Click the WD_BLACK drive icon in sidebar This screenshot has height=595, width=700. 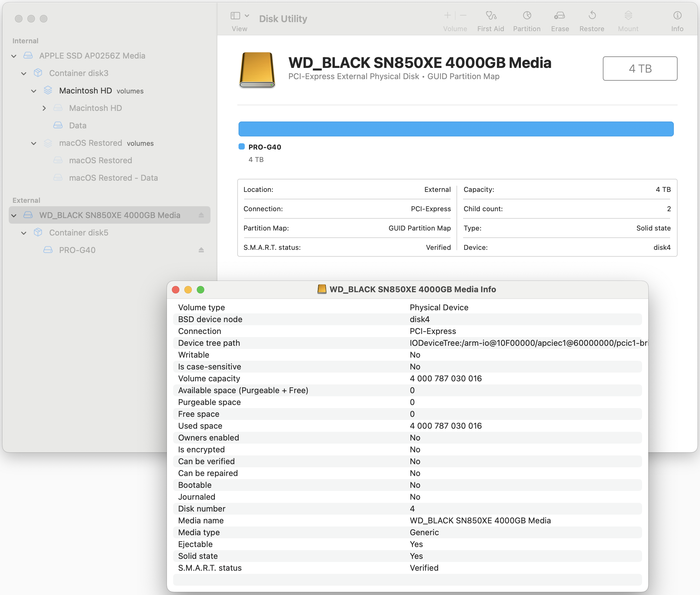[28, 215]
